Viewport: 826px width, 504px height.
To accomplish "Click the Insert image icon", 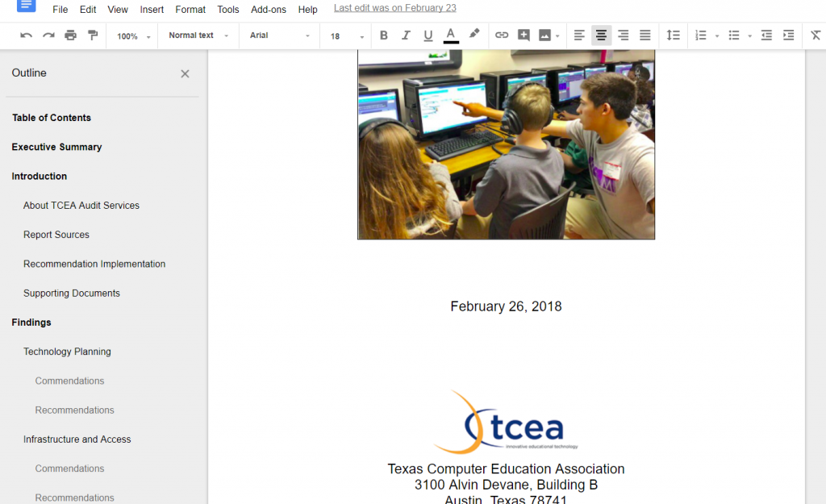I will [544, 35].
